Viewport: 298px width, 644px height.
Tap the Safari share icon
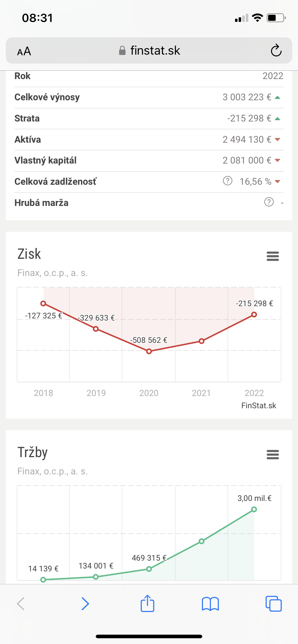click(x=148, y=603)
